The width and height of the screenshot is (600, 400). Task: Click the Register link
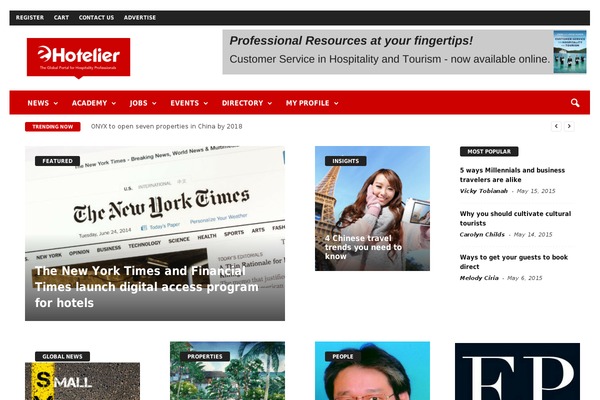pyautogui.click(x=30, y=18)
